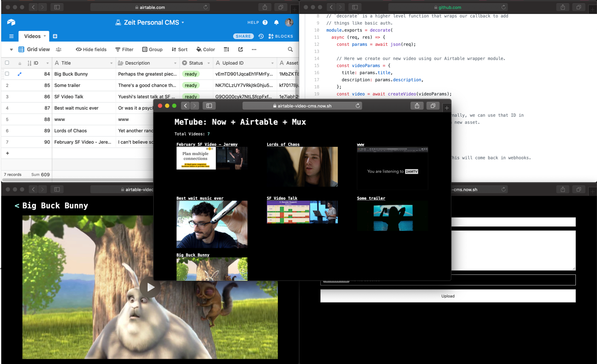597x364 pixels.
Task: Open the Airtable search magnifier icon
Action: [x=290, y=49]
